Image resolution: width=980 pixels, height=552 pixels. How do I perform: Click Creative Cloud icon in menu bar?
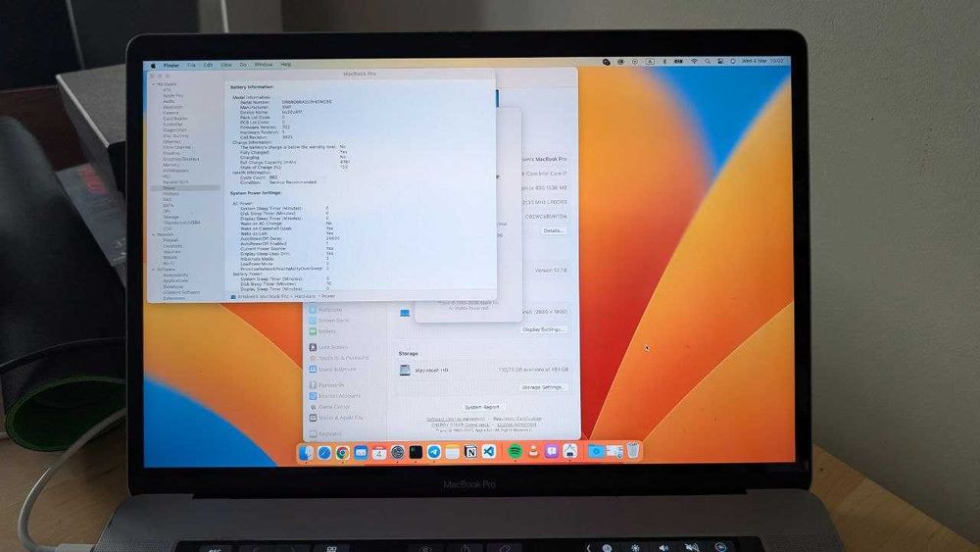coord(606,62)
